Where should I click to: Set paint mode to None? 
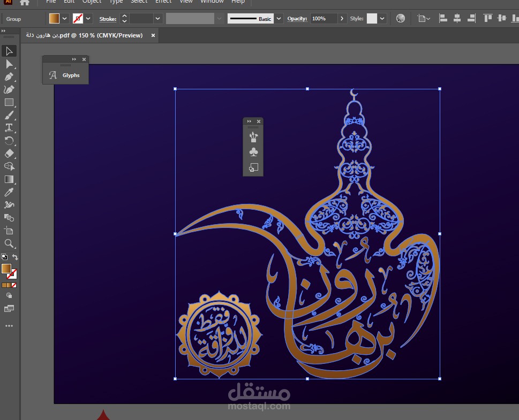click(x=14, y=285)
